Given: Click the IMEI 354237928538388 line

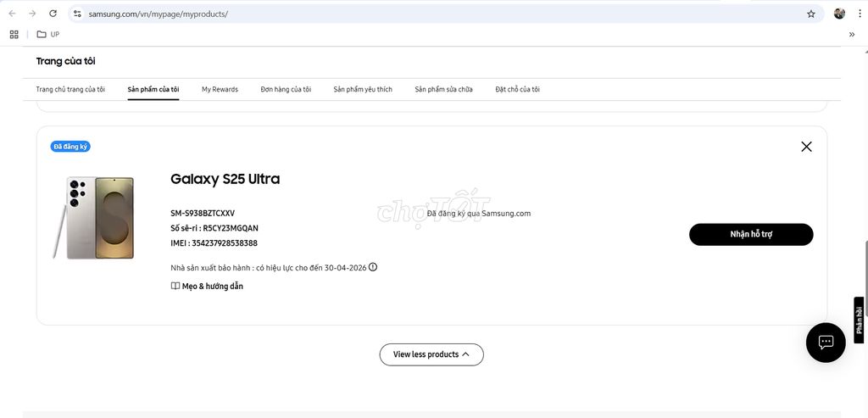Looking at the screenshot, I should pyautogui.click(x=214, y=243).
